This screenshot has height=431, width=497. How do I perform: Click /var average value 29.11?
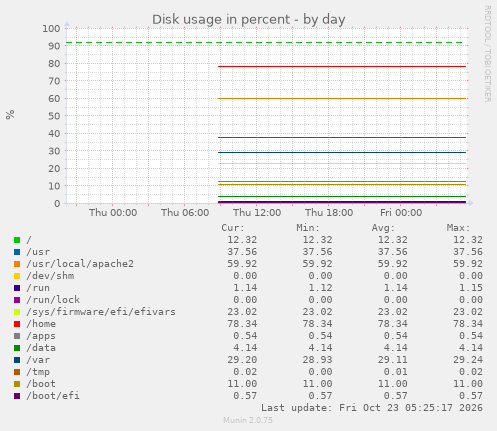392,360
